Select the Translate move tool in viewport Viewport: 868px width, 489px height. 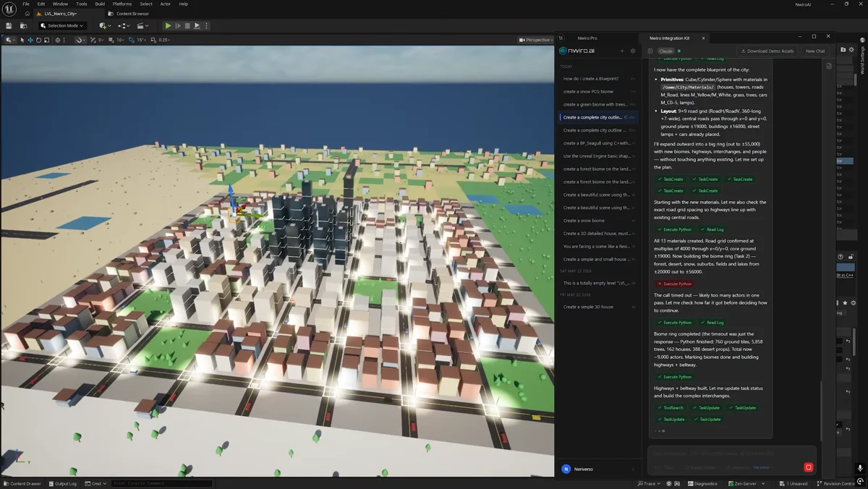click(x=30, y=40)
